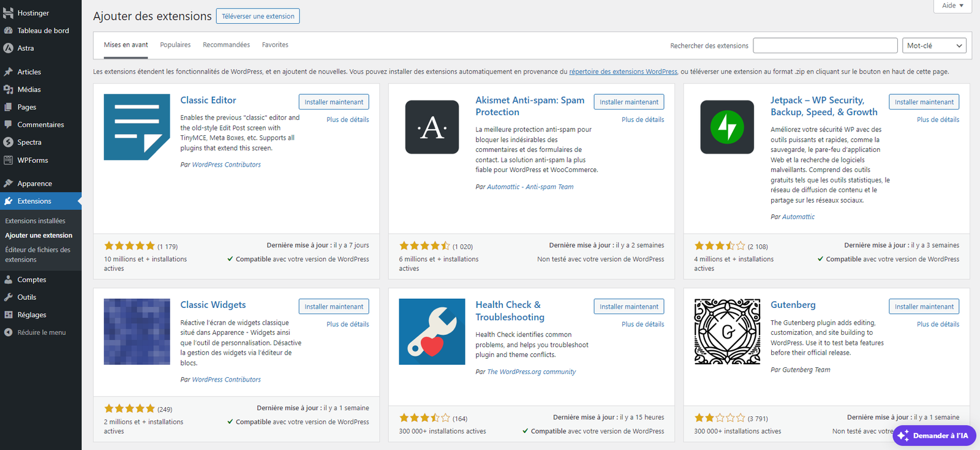Open the Classic Editor title link

(208, 100)
